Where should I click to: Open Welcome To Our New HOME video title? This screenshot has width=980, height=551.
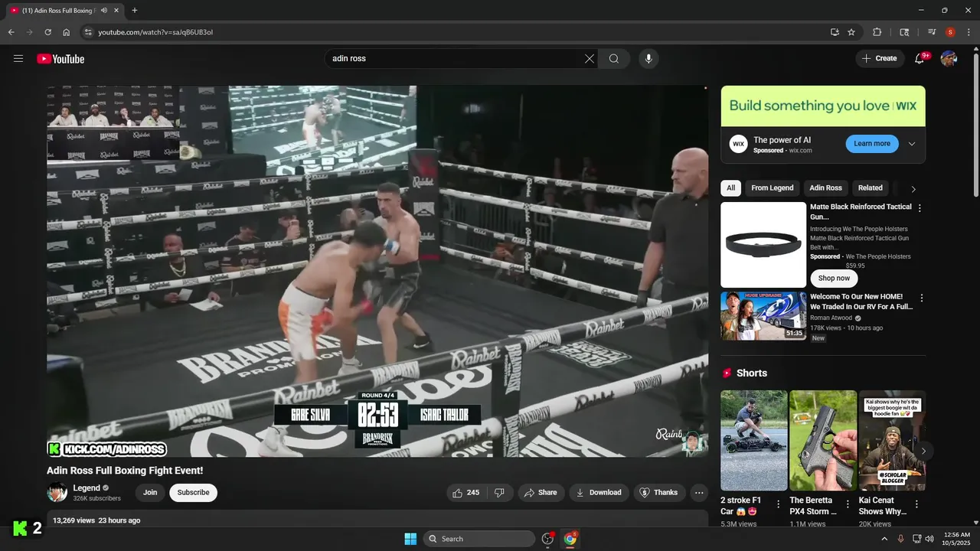point(861,302)
